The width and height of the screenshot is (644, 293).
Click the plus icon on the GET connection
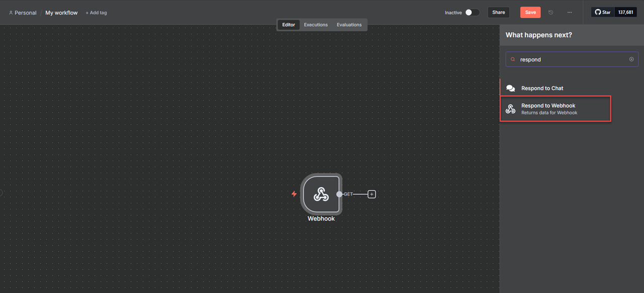click(371, 194)
